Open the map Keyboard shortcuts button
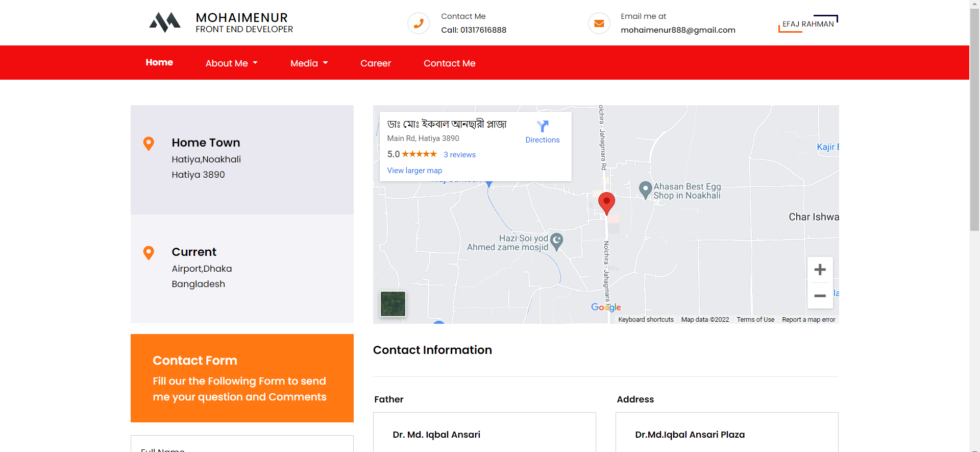 point(646,320)
